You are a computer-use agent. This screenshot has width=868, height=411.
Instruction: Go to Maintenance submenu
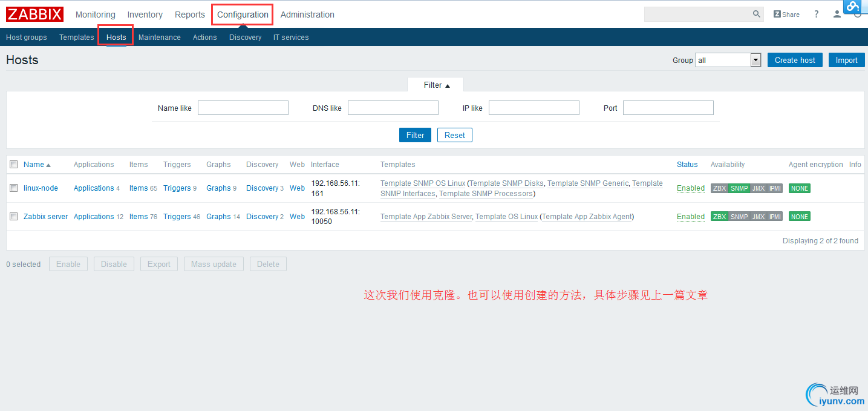(x=160, y=38)
